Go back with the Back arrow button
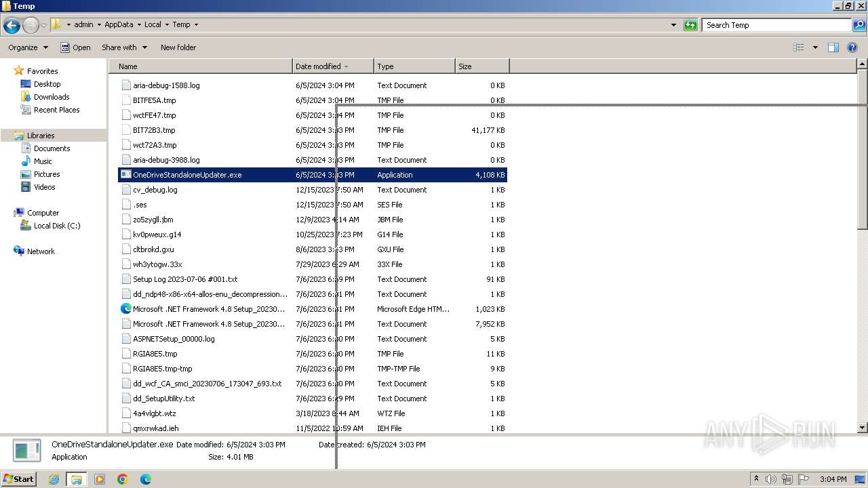 [12, 26]
